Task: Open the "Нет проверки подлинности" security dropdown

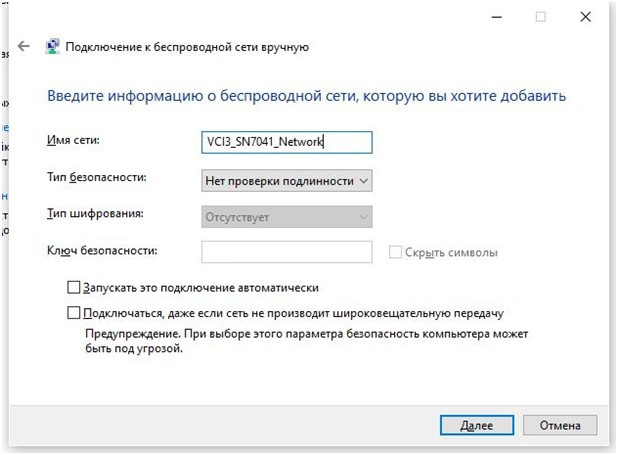Action: pyautogui.click(x=287, y=181)
